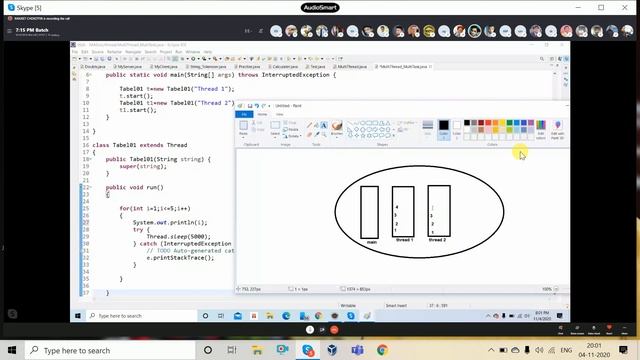Image resolution: width=640 pixels, height=360 pixels.
Task: Open the Outline dropdown in Paint shapes
Action: (406, 122)
